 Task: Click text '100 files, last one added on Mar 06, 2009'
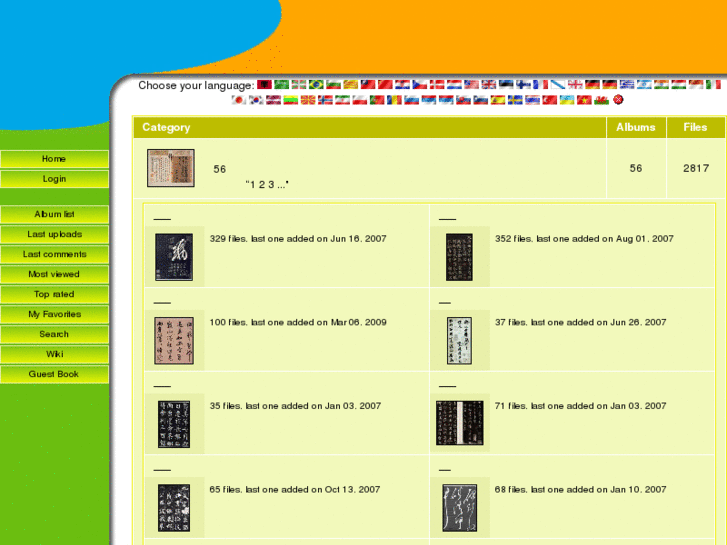click(x=298, y=322)
